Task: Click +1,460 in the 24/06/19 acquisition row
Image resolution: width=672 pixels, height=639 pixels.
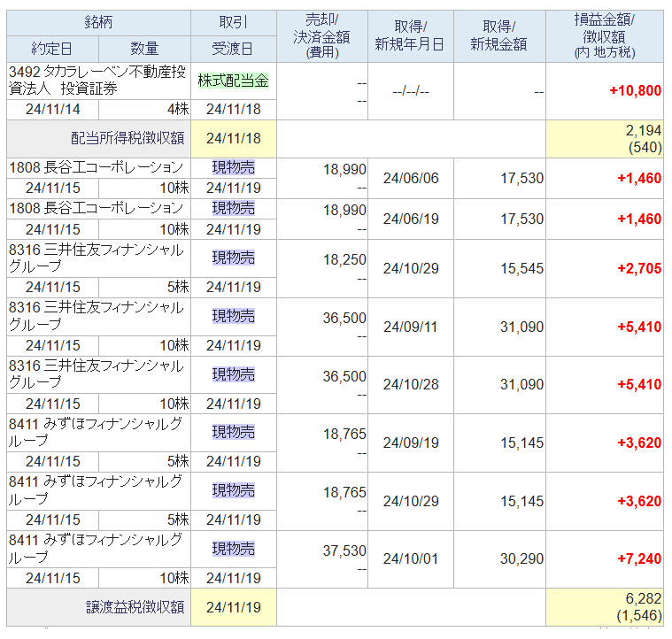Action: pyautogui.click(x=639, y=219)
